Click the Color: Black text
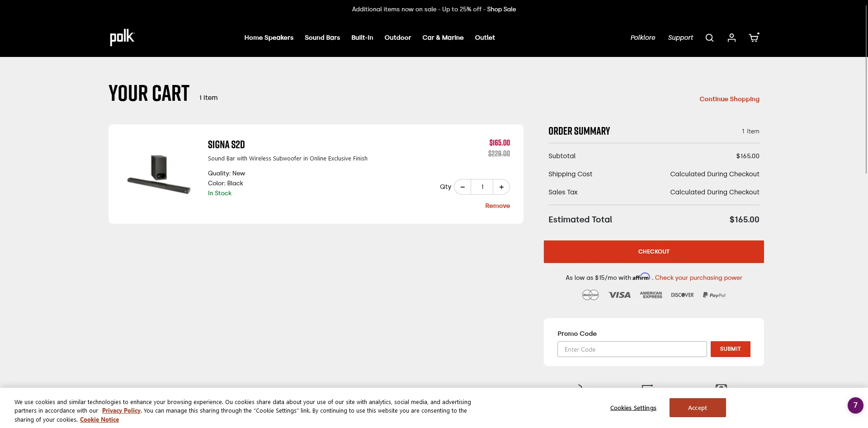Viewport: 868px width, 428px height. [226, 183]
